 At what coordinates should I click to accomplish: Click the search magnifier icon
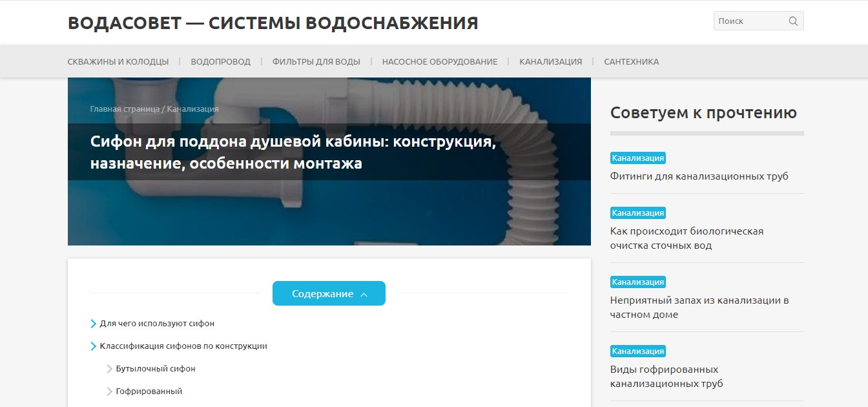click(793, 21)
